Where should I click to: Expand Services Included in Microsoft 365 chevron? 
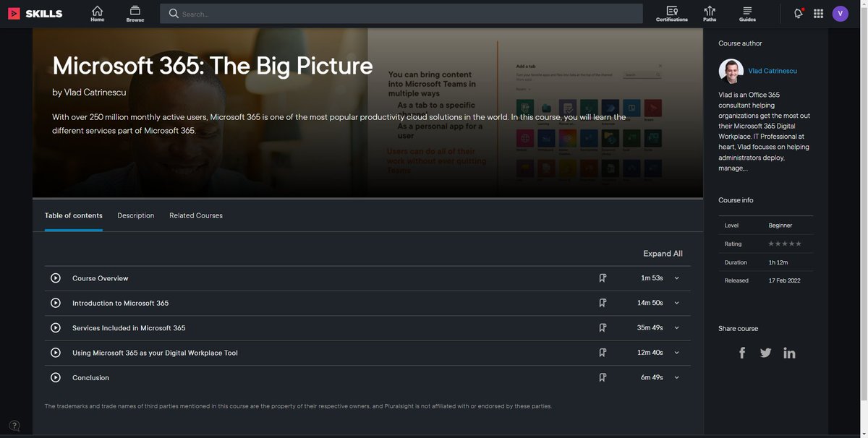[x=677, y=327]
